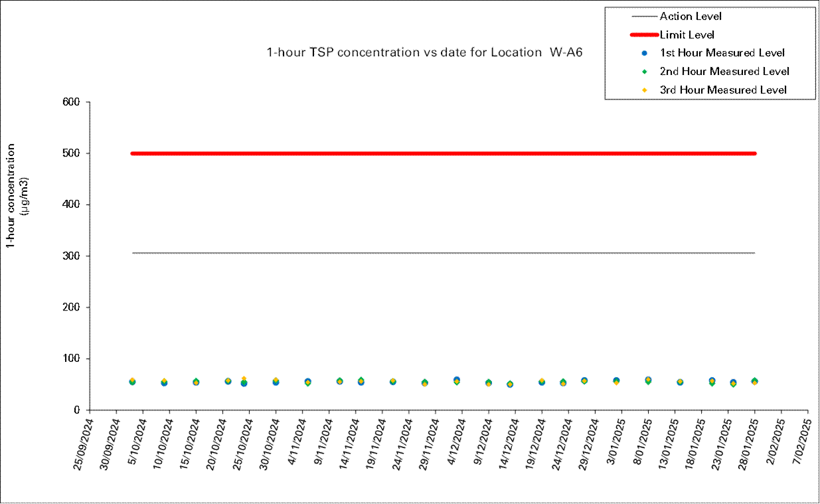820x504 pixels.
Task: Click the 600 y-axis tick label
Action: [x=72, y=102]
